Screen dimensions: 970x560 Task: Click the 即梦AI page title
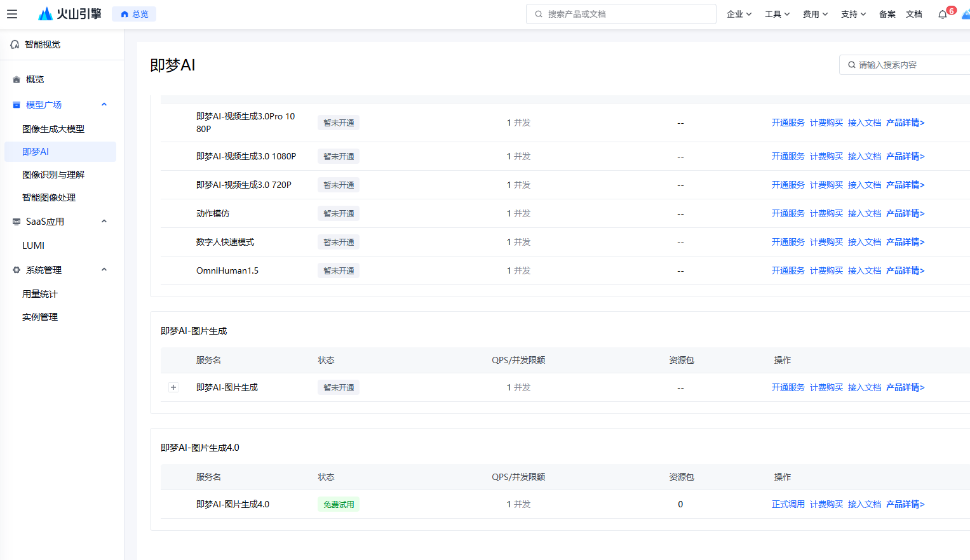coord(173,65)
